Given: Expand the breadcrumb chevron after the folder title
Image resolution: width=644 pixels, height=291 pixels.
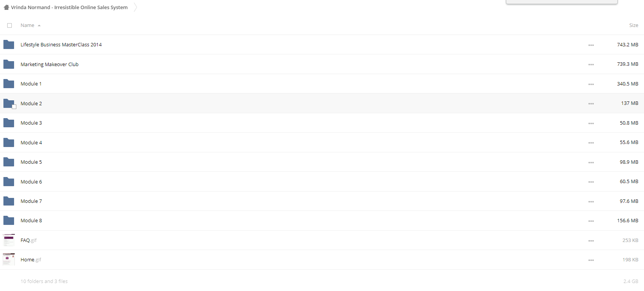Looking at the screenshot, I should (135, 7).
